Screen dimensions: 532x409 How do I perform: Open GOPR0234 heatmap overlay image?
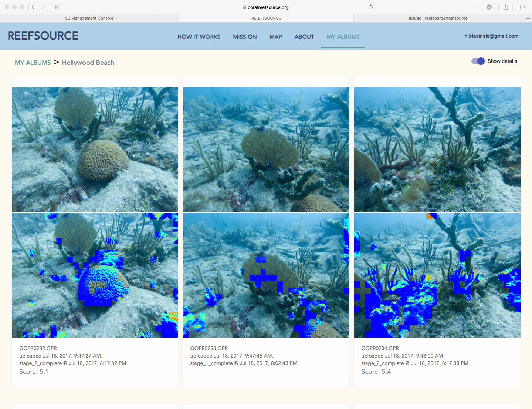point(437,275)
